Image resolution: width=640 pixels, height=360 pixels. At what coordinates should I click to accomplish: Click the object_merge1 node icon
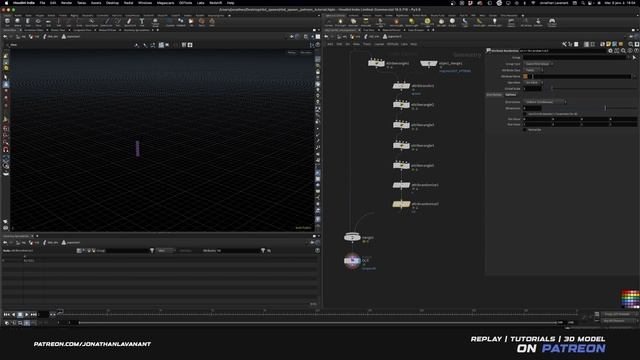pos(429,64)
